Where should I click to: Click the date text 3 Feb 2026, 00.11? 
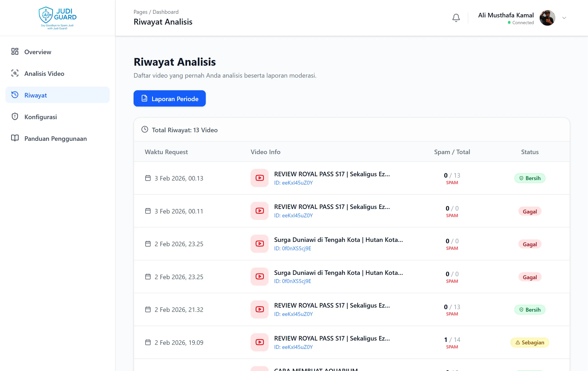click(x=179, y=211)
